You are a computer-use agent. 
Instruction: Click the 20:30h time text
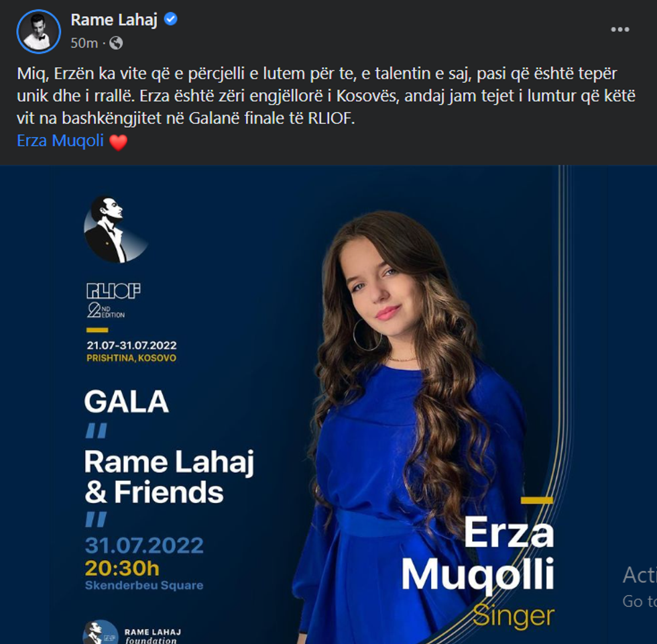(122, 568)
